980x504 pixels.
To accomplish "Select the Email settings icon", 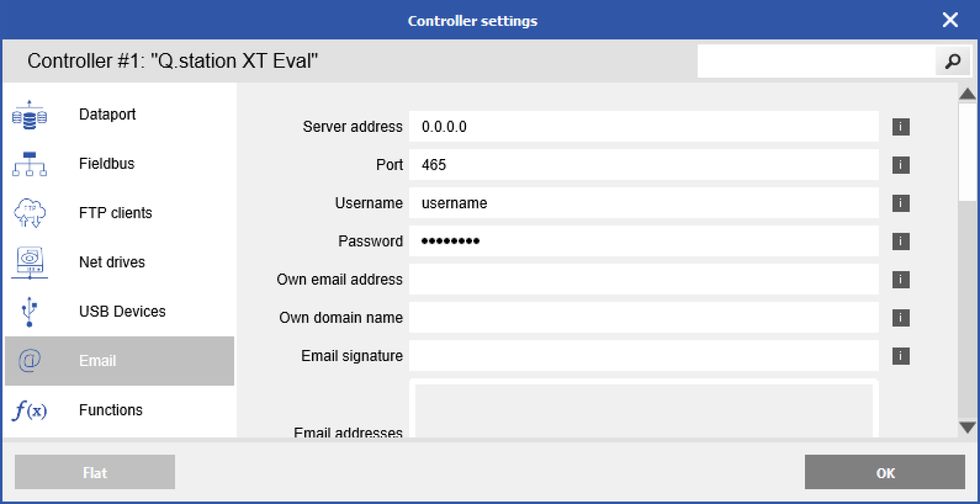I will click(30, 361).
